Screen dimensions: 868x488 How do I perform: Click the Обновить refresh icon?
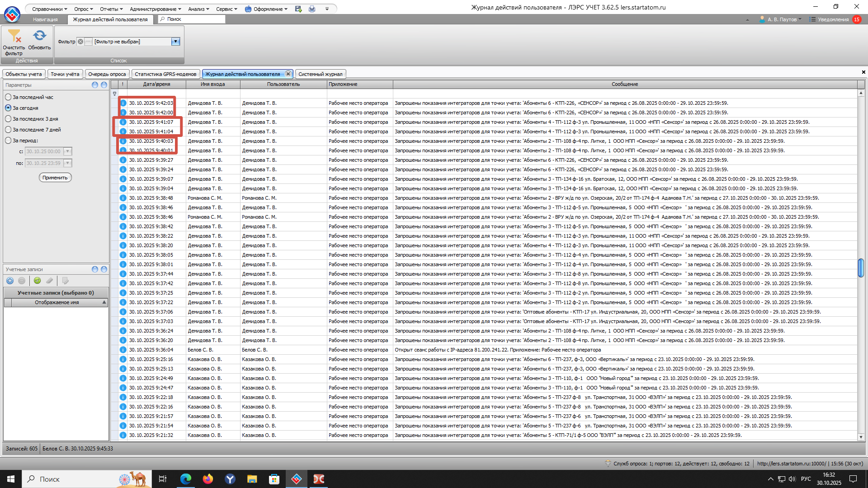[39, 35]
